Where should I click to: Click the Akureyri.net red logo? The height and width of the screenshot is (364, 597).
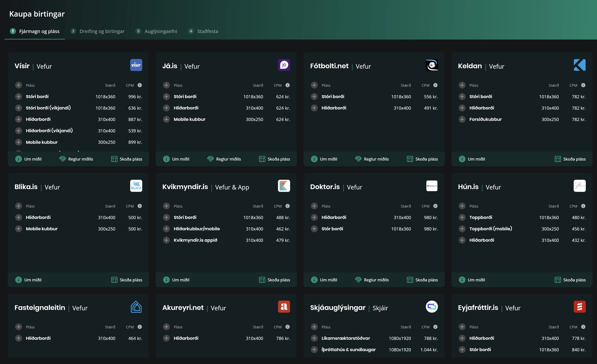click(x=284, y=306)
